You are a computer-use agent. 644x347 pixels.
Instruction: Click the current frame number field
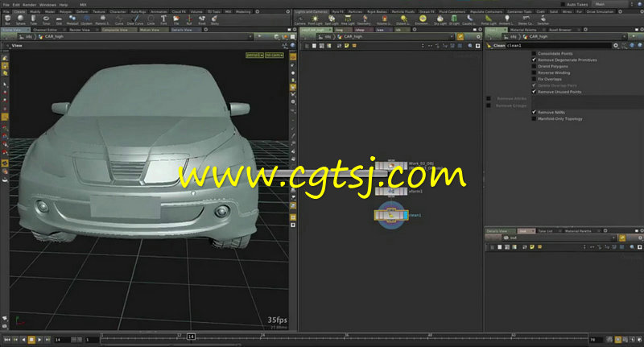[63, 340]
